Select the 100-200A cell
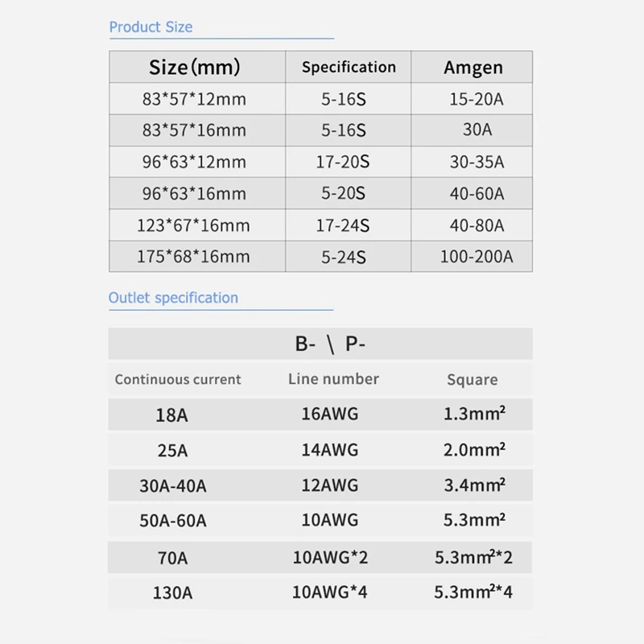This screenshot has height=644, width=644. pyautogui.click(x=476, y=258)
